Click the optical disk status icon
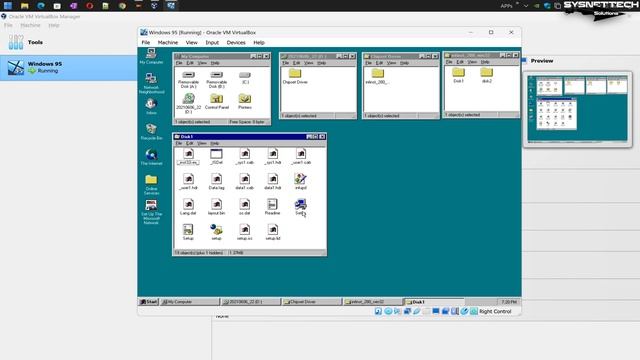This screenshot has height=360, width=640. click(x=388, y=311)
